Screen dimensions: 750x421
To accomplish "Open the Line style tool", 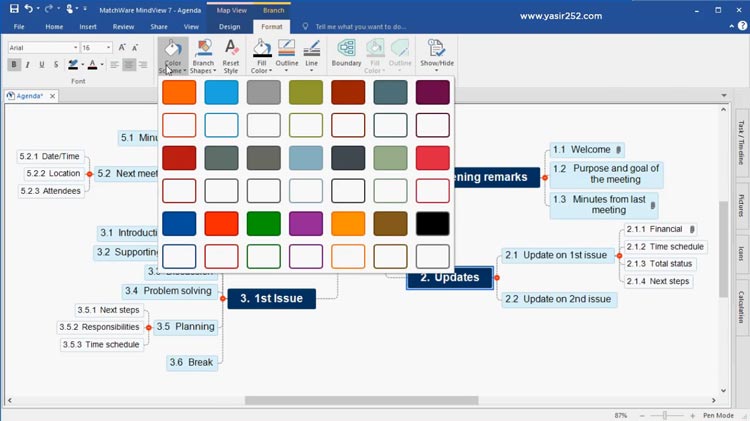I will [x=311, y=56].
